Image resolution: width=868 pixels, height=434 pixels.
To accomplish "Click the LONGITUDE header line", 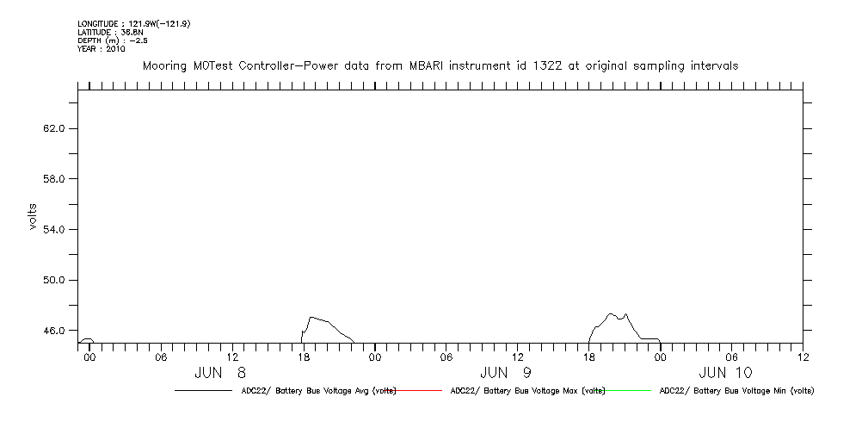I will click(x=133, y=24).
